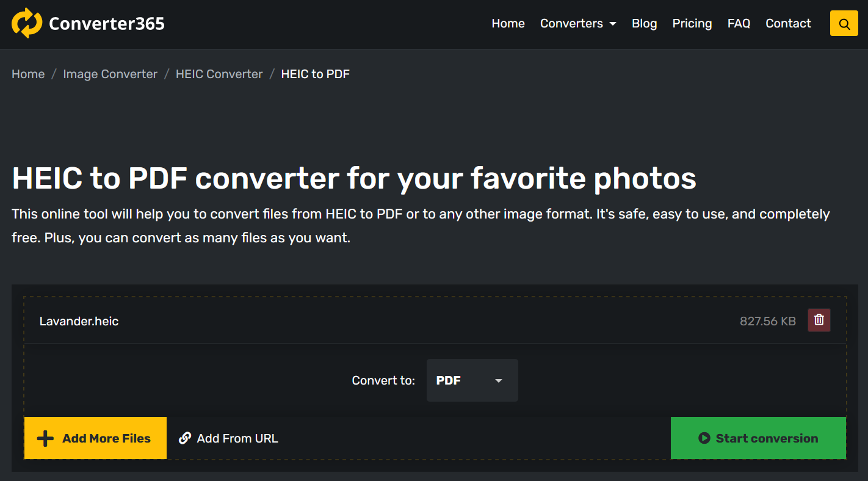The height and width of the screenshot is (481, 868).
Task: Open the Blog page from the navigation
Action: click(644, 23)
